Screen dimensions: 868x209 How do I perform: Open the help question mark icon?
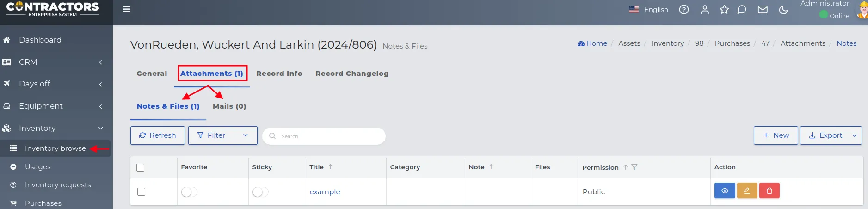[683, 10]
